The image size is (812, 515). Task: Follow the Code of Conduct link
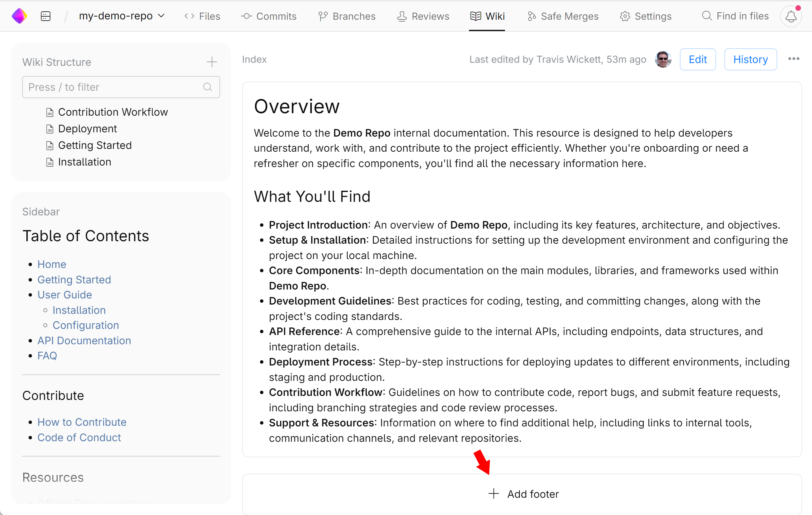coord(79,437)
